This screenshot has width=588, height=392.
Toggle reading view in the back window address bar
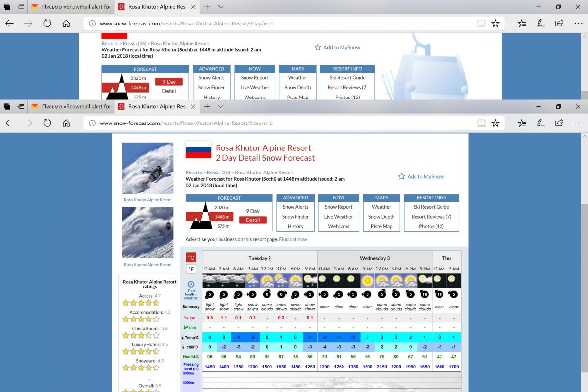(482, 23)
